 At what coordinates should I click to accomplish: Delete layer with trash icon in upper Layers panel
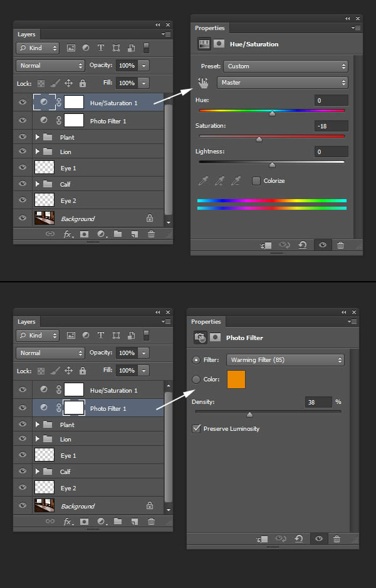point(151,234)
